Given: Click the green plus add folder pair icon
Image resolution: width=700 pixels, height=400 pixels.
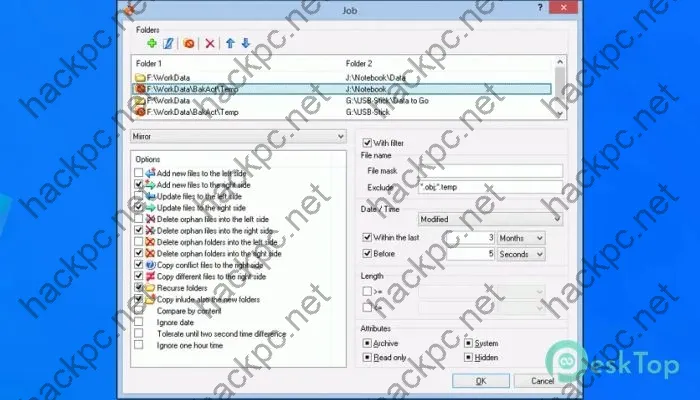Looking at the screenshot, I should [x=151, y=44].
